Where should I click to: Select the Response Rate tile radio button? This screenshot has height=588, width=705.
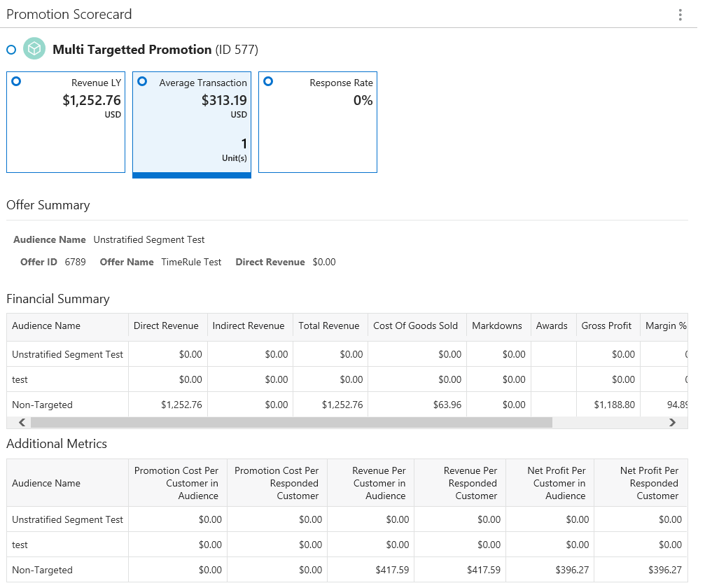click(268, 81)
